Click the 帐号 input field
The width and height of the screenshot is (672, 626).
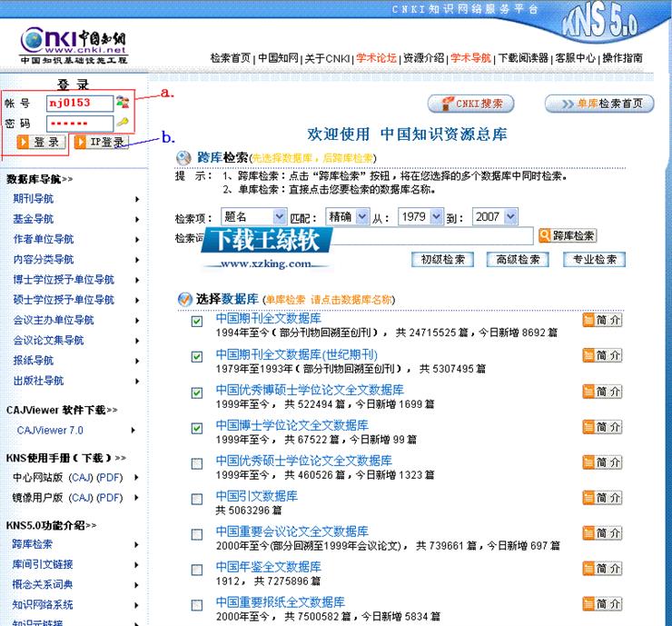[x=80, y=104]
